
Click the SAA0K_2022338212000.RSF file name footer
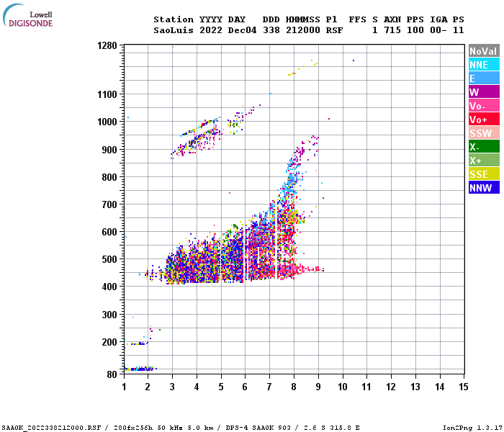tap(51, 428)
